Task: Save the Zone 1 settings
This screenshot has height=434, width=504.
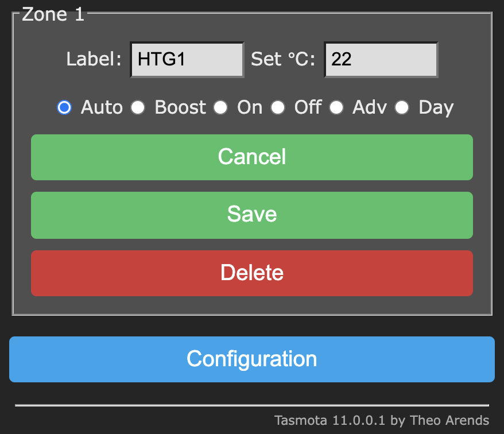Action: (x=251, y=215)
